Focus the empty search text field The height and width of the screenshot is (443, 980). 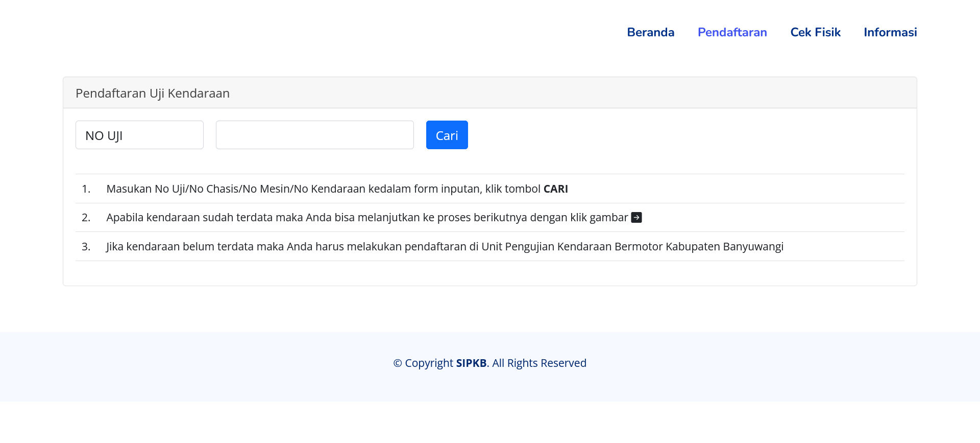click(x=314, y=135)
